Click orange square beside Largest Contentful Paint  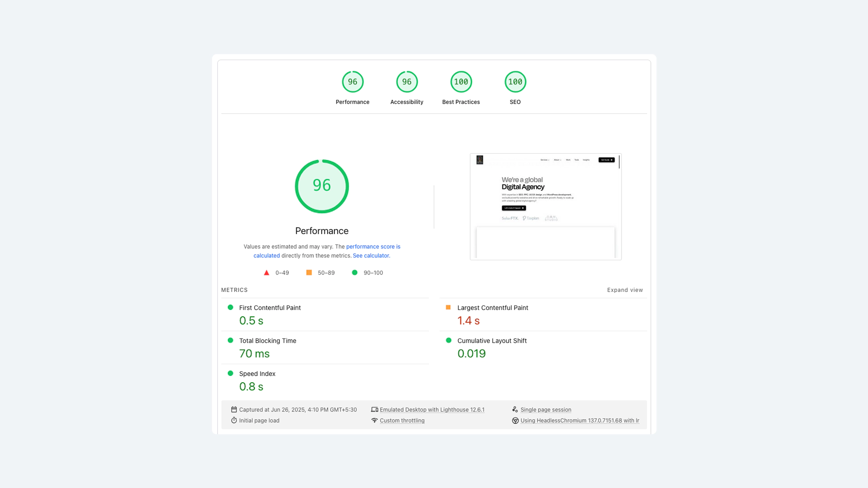click(x=448, y=307)
